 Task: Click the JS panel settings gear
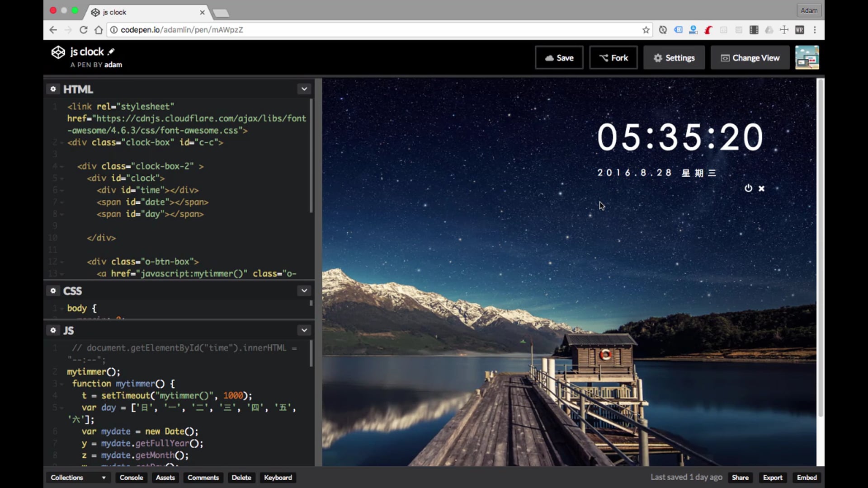[53, 330]
